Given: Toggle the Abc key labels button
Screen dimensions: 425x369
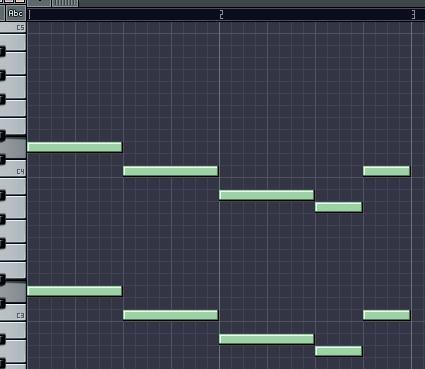Looking at the screenshot, I should click(15, 13).
